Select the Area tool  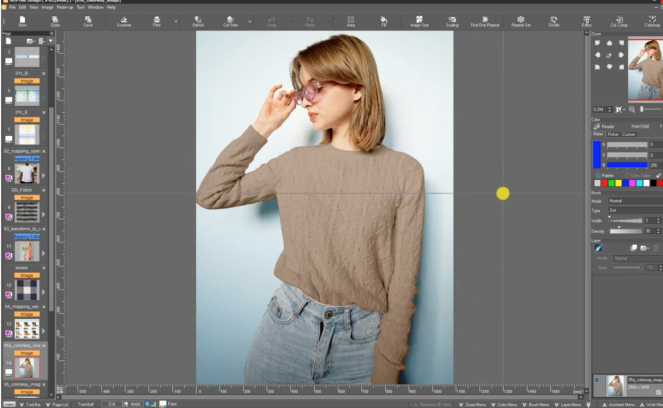[x=351, y=22]
